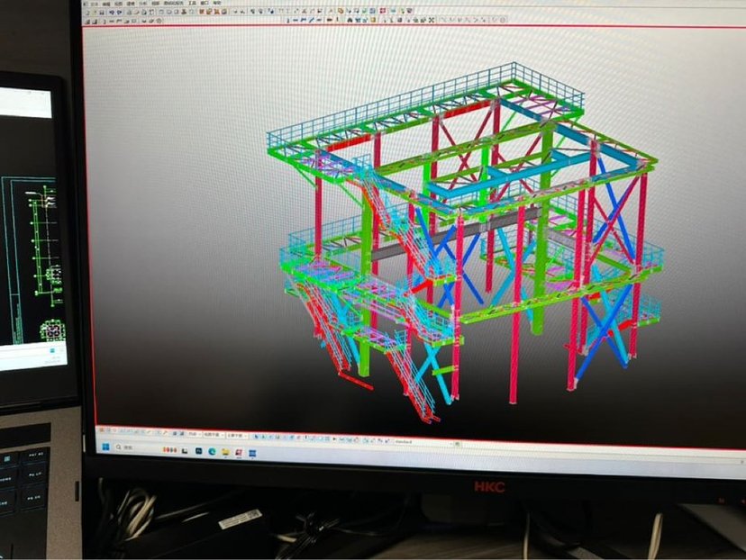Open the 文件 (File) menu
746x560 pixels.
tap(92, 3)
